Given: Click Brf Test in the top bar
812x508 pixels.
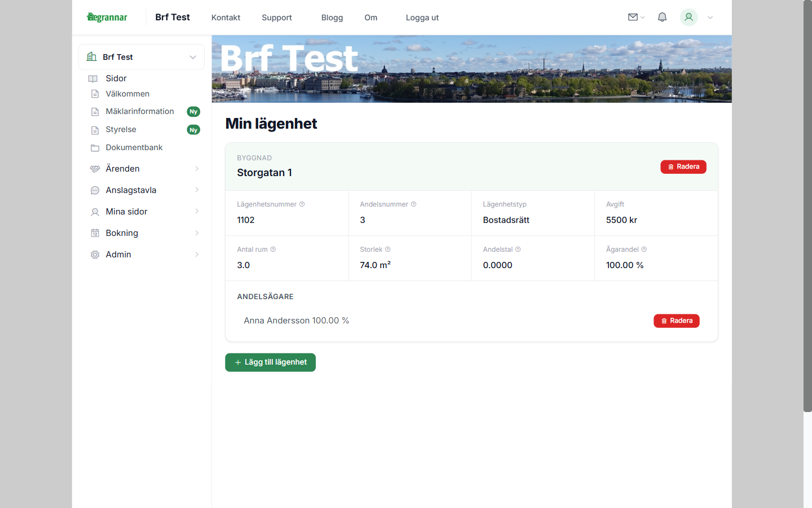Looking at the screenshot, I should pos(173,17).
